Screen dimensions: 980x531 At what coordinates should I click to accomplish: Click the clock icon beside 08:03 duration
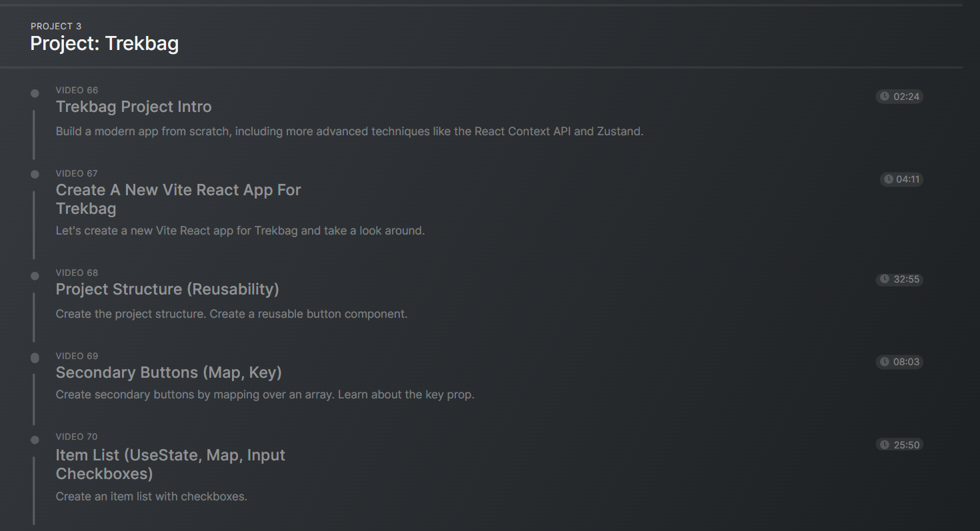point(885,362)
